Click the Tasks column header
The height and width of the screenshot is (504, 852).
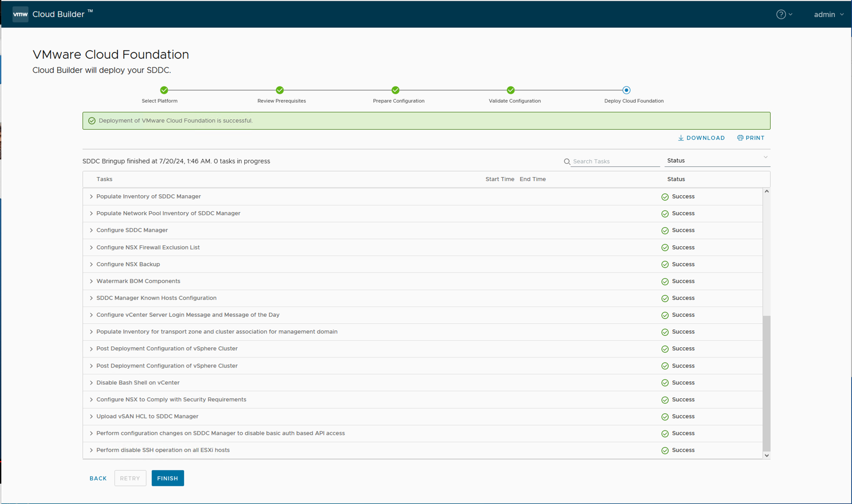pos(104,179)
